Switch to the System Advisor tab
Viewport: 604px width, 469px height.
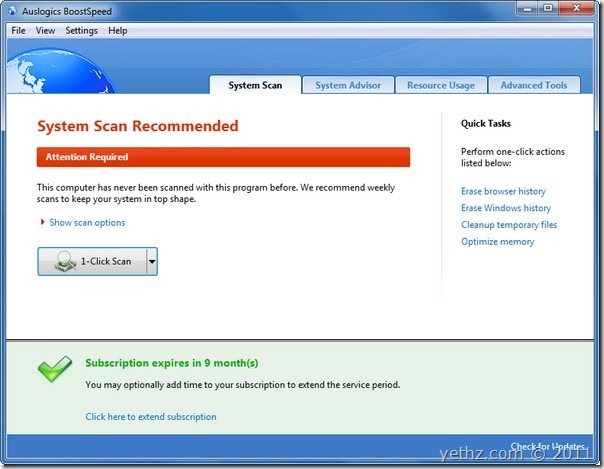[x=348, y=85]
